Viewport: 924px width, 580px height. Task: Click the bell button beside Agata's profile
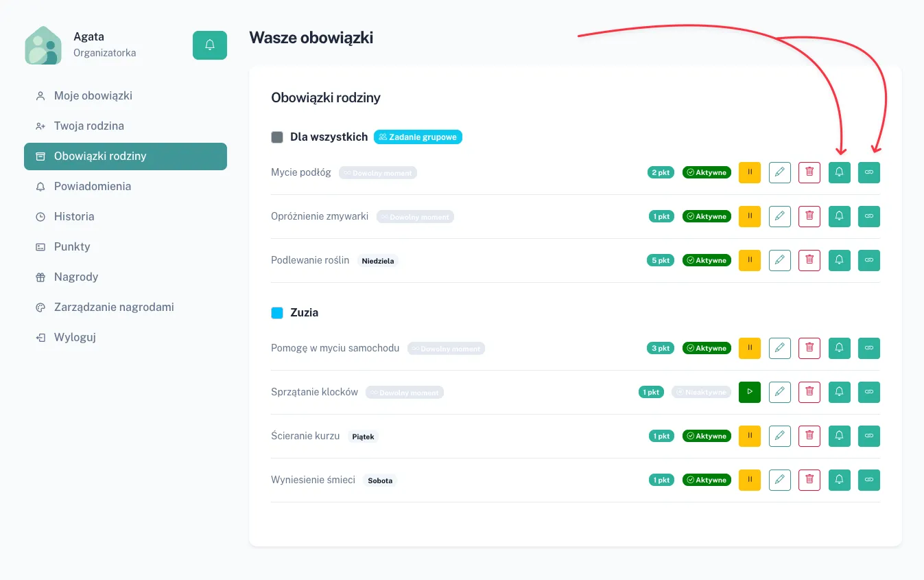(x=209, y=45)
